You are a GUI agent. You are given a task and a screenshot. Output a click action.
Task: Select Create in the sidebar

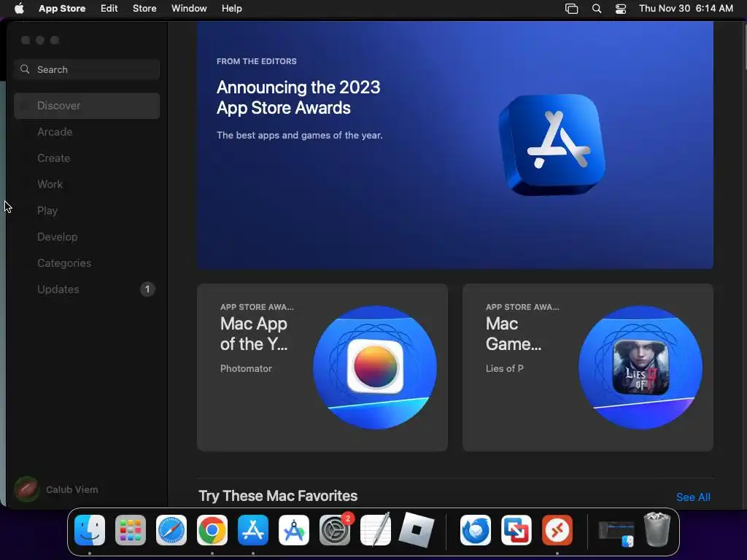click(87, 158)
